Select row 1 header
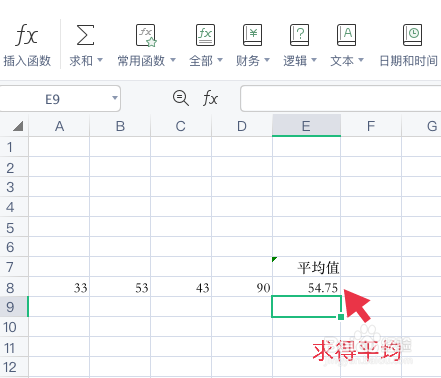 [14, 147]
